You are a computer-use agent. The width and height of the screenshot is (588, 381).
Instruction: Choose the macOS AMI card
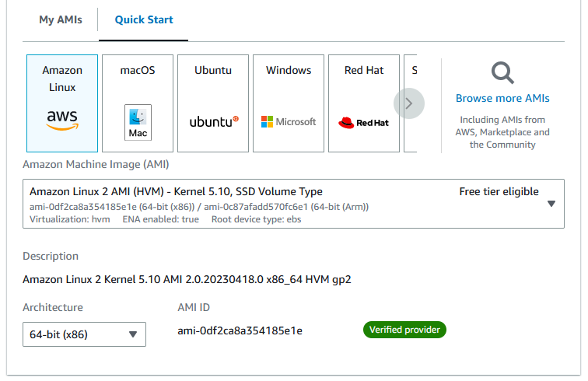coord(138,103)
